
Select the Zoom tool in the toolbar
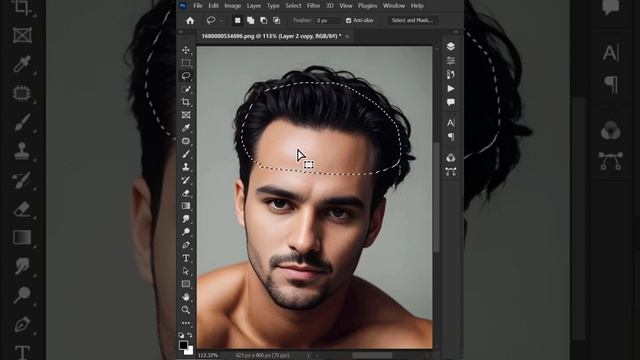(186, 310)
